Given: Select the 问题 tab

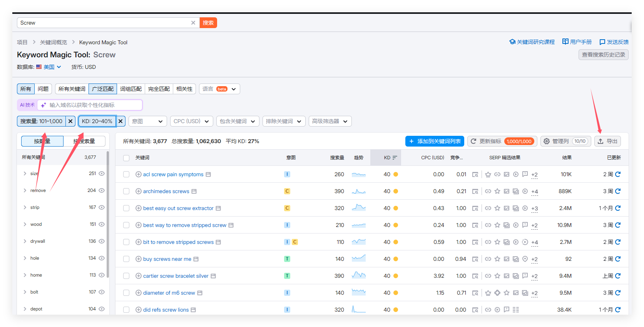Looking at the screenshot, I should pyautogui.click(x=43, y=89).
